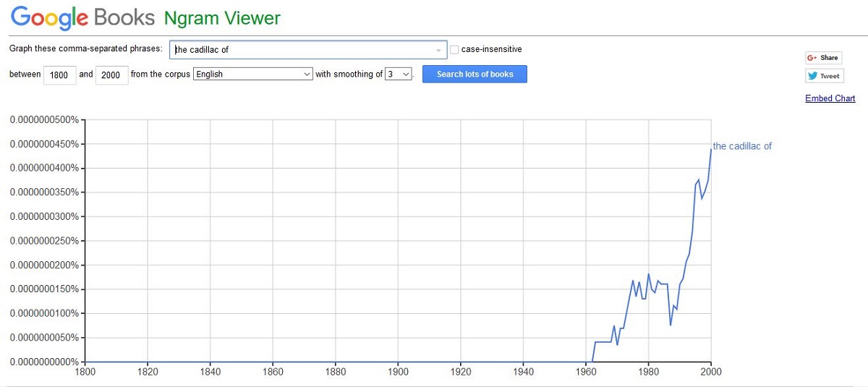This screenshot has width=868, height=387.
Task: Click the 'the cadillac of' line label
Action: pyautogui.click(x=742, y=146)
